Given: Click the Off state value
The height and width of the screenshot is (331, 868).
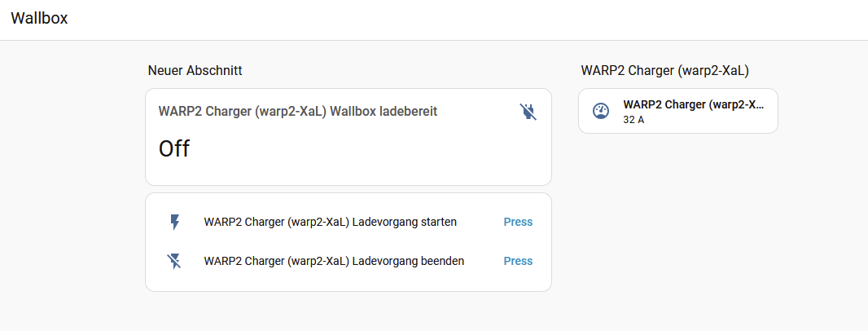Looking at the screenshot, I should pos(173,149).
